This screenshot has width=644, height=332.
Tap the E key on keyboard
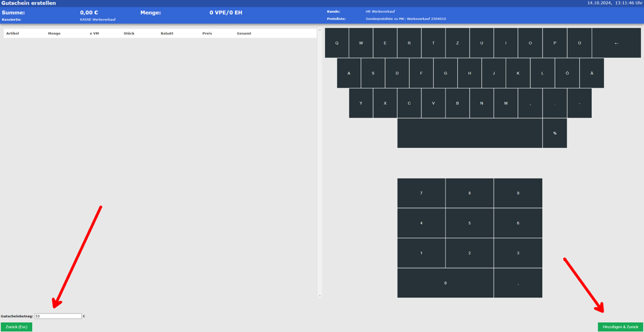point(385,43)
